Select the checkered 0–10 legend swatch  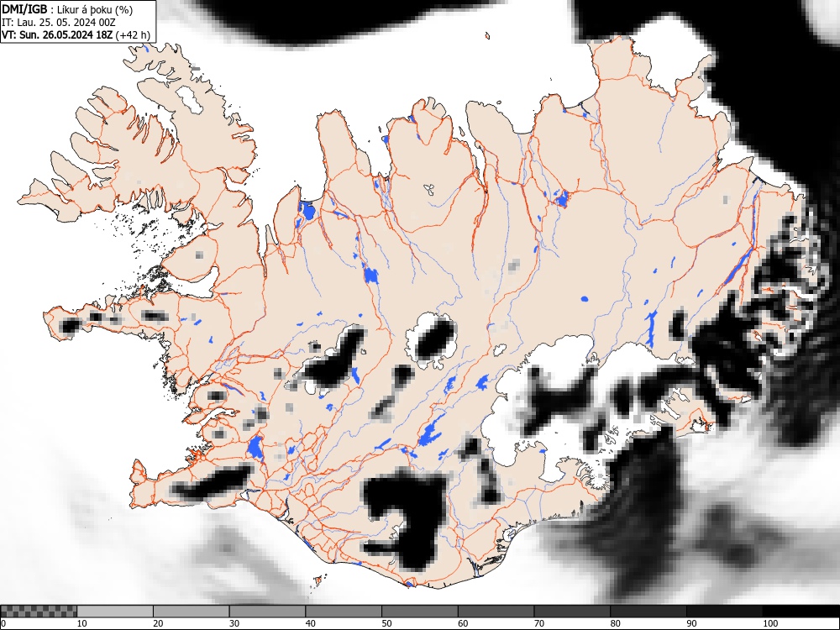click(x=39, y=612)
